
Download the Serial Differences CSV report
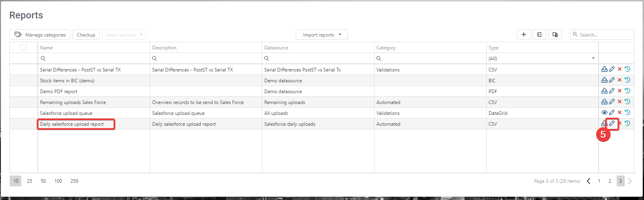coord(604,69)
